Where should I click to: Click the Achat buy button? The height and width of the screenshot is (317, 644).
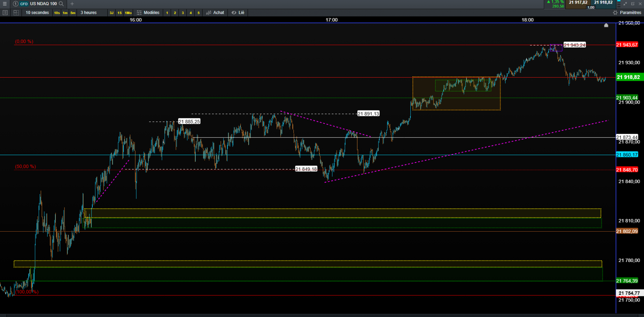tap(215, 13)
